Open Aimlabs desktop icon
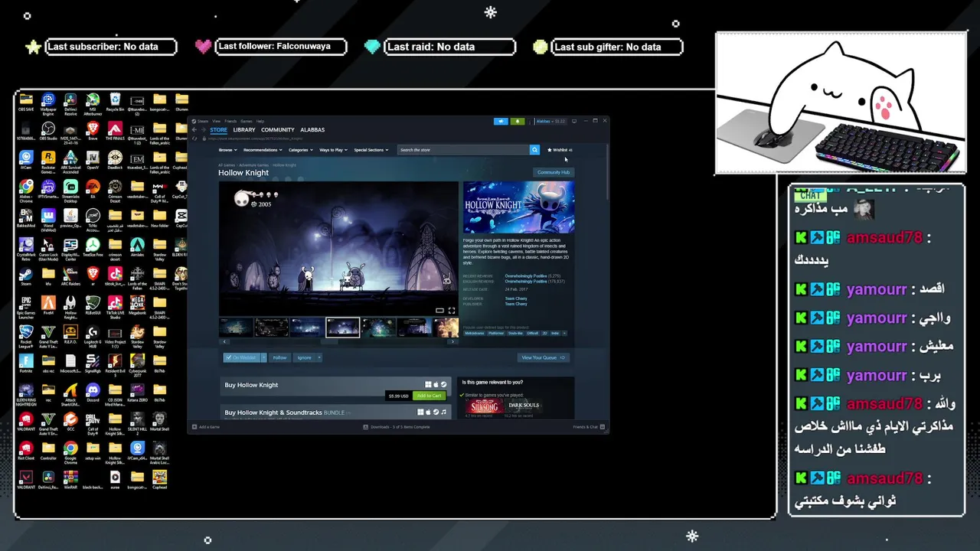This screenshot has width=980, height=551. point(137,249)
